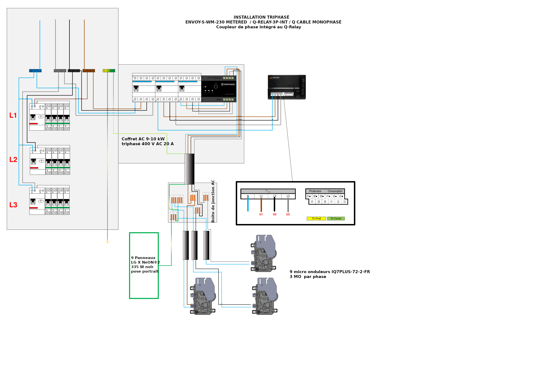This screenshot has width=555, height=392.
Task: Click the 9 Panneaux green solar panel box
Action: coord(144,266)
